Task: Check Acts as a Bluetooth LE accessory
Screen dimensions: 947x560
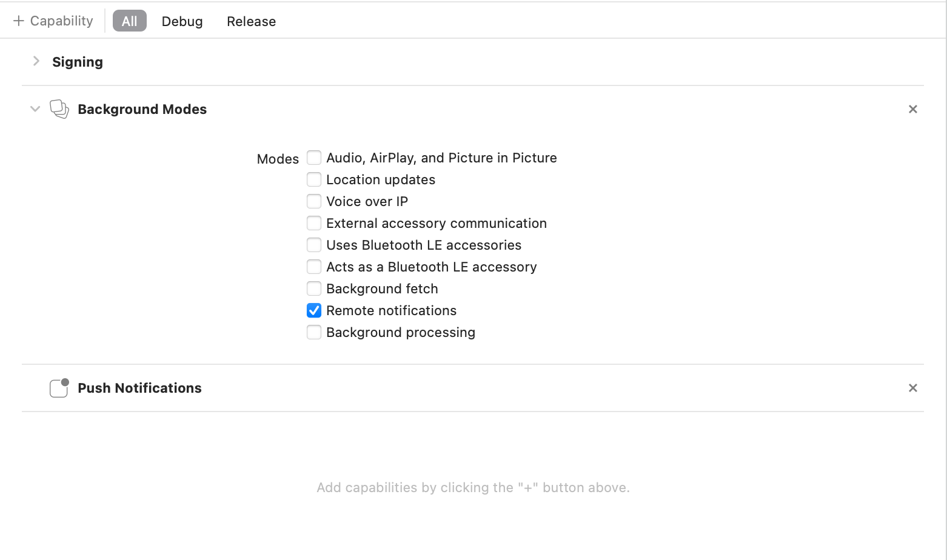Action: point(314,267)
